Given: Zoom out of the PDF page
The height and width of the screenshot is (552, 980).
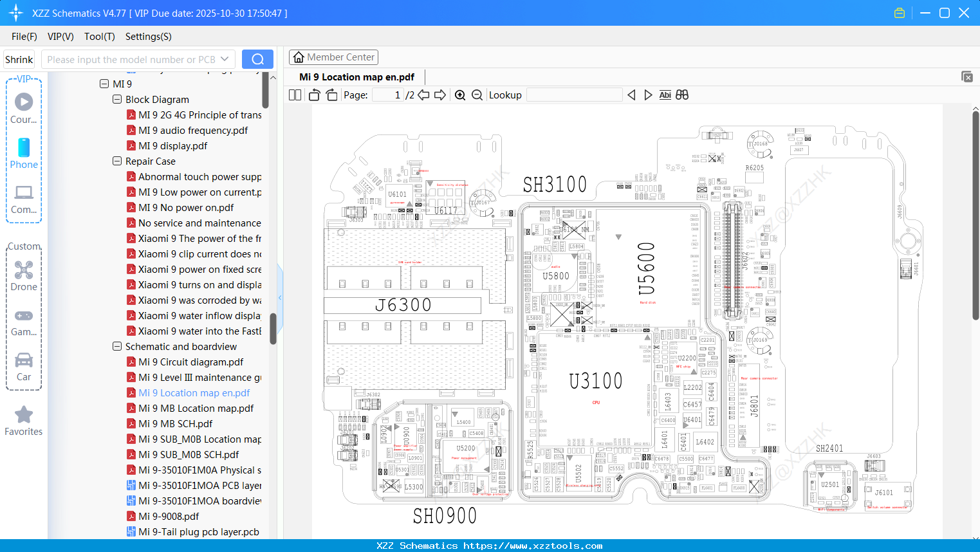Looking at the screenshot, I should (x=477, y=95).
